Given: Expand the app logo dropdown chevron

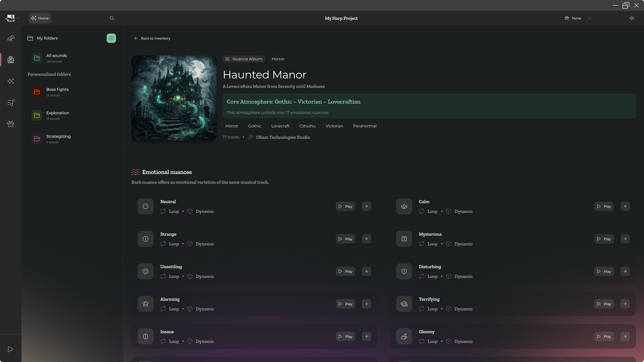Looking at the screenshot, I should [x=18, y=18].
